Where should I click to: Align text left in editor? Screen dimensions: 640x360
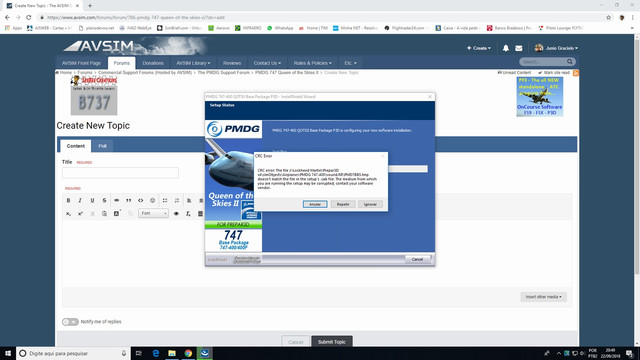tap(189, 200)
